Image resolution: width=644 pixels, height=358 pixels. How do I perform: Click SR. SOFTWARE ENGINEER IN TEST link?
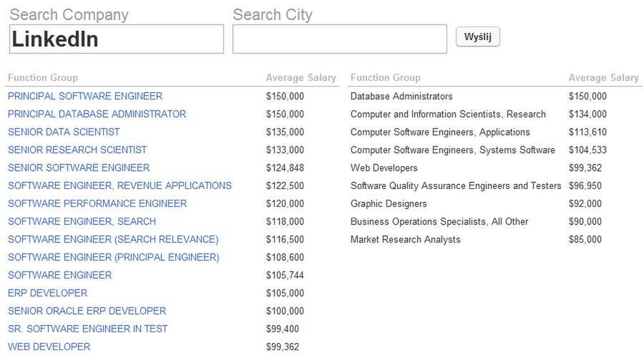pyautogui.click(x=87, y=329)
